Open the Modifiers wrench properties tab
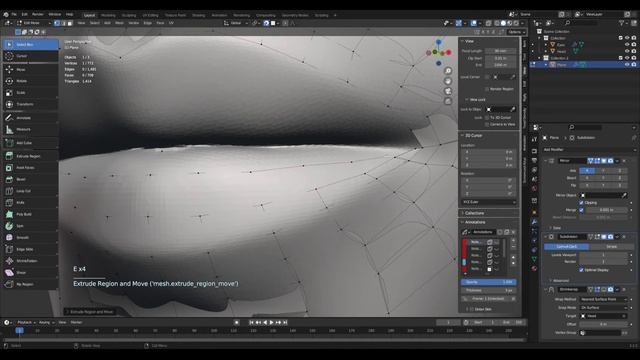Screen dimensions: 640x360 point(534,222)
